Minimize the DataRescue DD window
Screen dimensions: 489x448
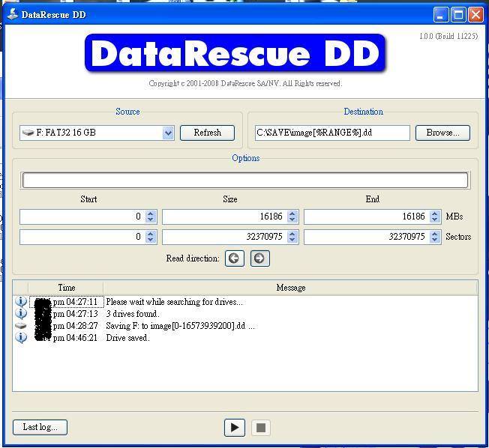pyautogui.click(x=441, y=15)
